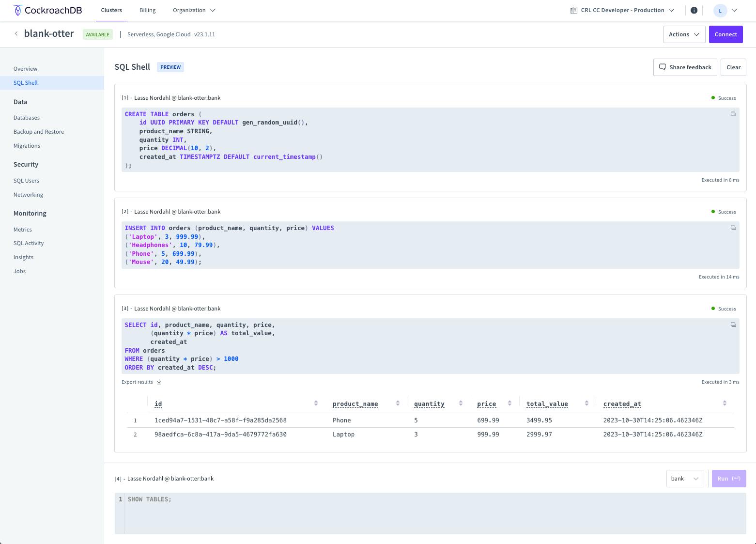Switch to the Billing tab
Image resolution: width=756 pixels, height=544 pixels.
click(147, 10)
